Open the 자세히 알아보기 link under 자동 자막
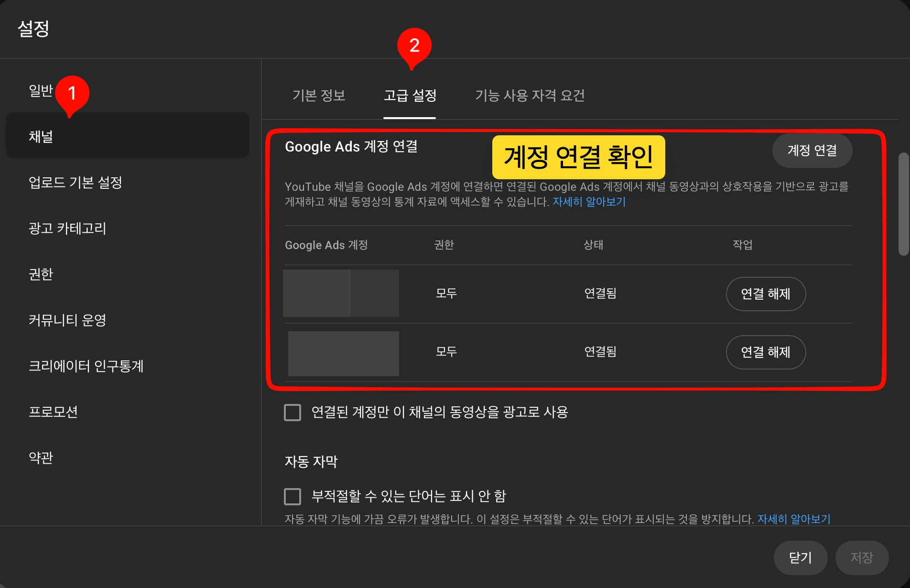Image resolution: width=910 pixels, height=588 pixels. click(794, 519)
